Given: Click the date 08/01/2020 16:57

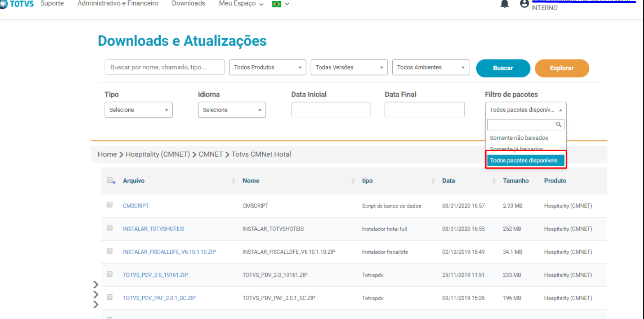Looking at the screenshot, I should coord(463,206).
